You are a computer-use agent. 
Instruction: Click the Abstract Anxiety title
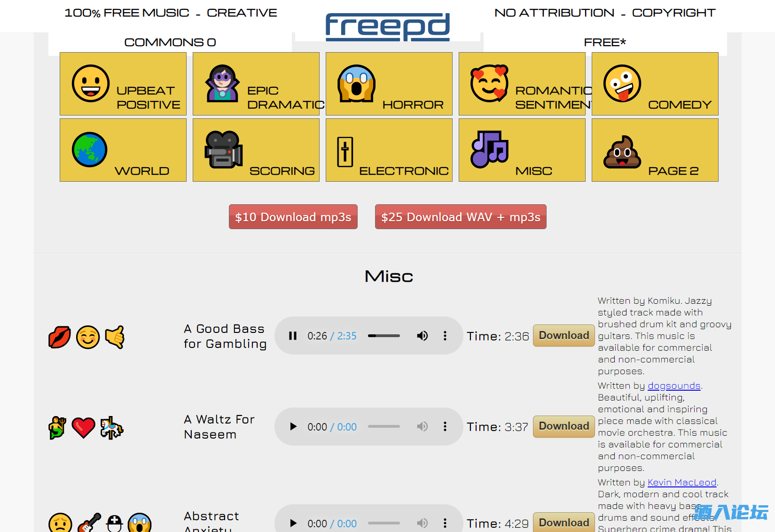point(211,521)
